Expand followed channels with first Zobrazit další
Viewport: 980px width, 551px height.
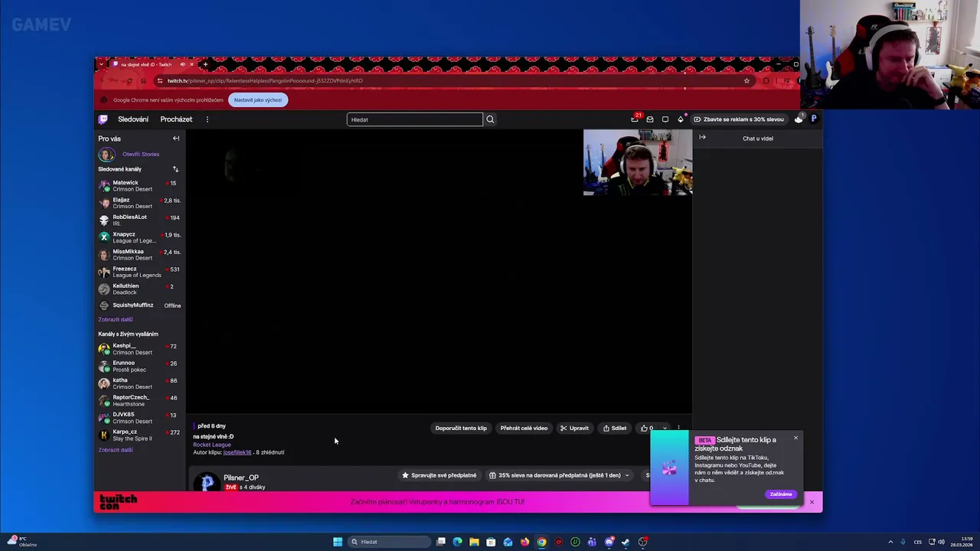tap(116, 319)
